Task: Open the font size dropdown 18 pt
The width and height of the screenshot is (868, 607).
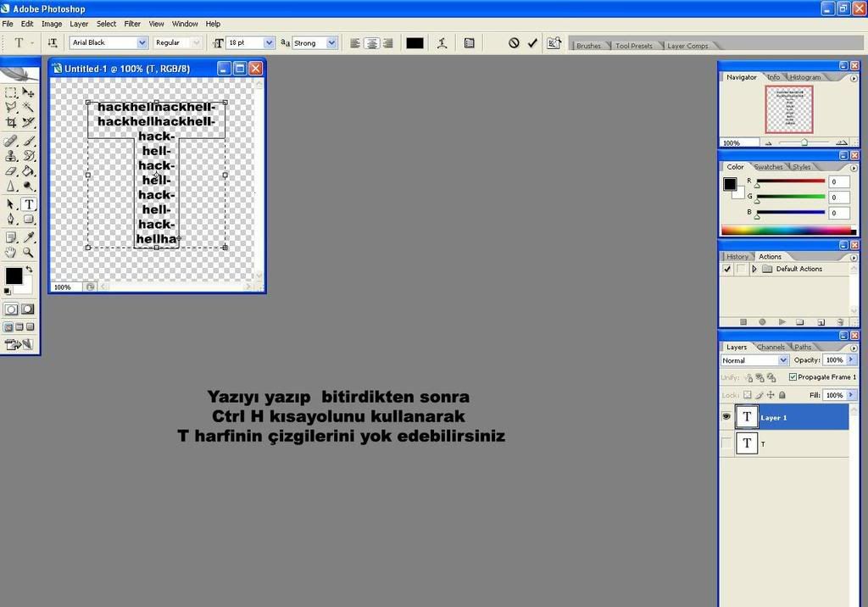Action: (x=269, y=42)
